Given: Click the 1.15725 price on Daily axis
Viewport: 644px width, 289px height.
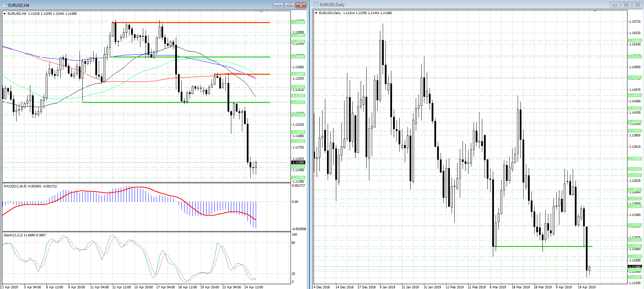Looking at the screenshot, I should 635,22.
